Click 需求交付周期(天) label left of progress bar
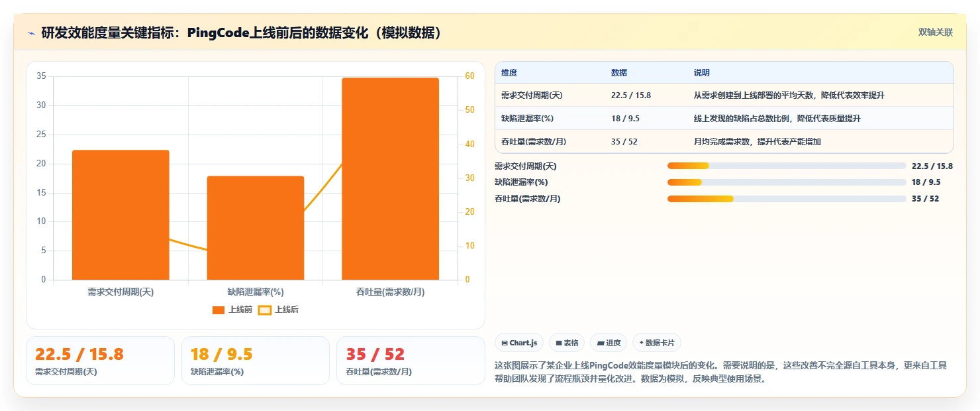 (x=526, y=166)
